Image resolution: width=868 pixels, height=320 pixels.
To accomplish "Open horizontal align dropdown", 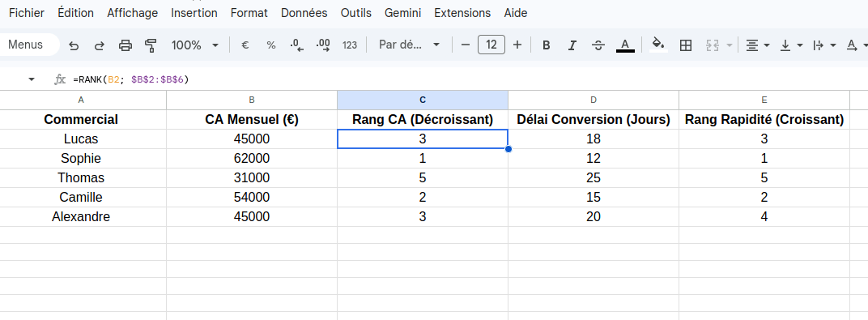I will point(758,45).
